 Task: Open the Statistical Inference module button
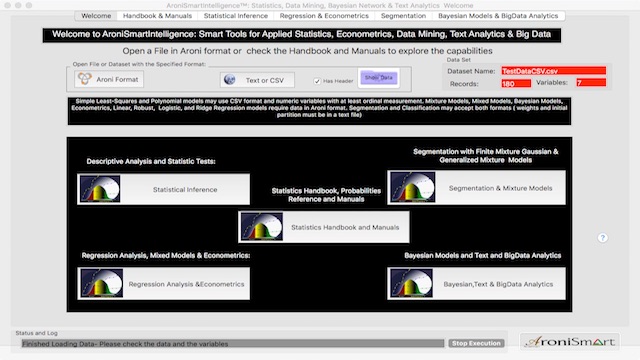click(163, 189)
